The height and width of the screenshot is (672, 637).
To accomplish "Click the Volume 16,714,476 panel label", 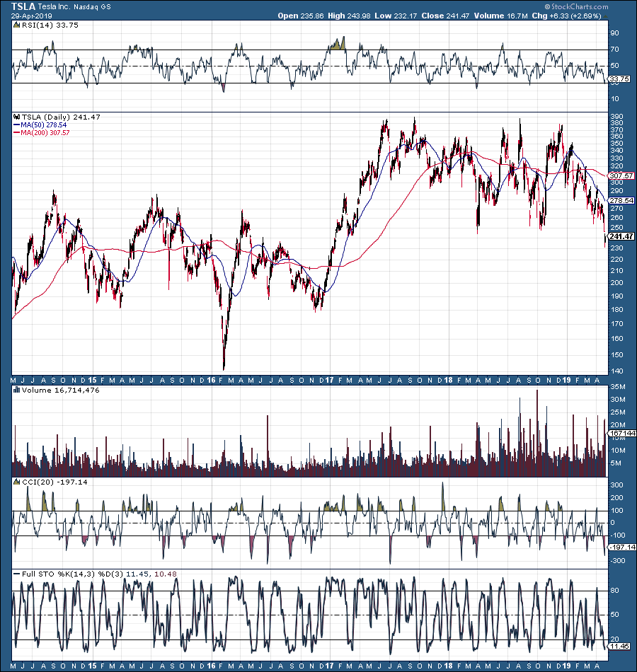I will (x=60, y=390).
